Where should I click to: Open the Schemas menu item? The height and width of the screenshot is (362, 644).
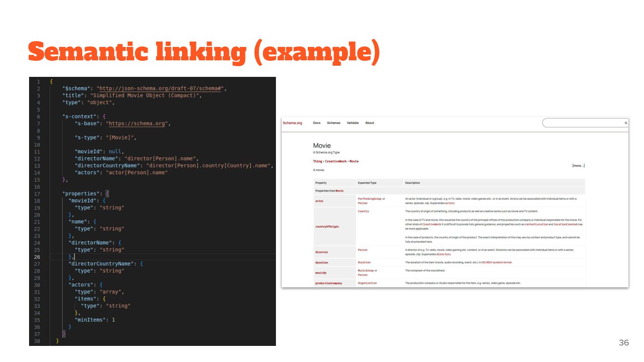coord(334,123)
